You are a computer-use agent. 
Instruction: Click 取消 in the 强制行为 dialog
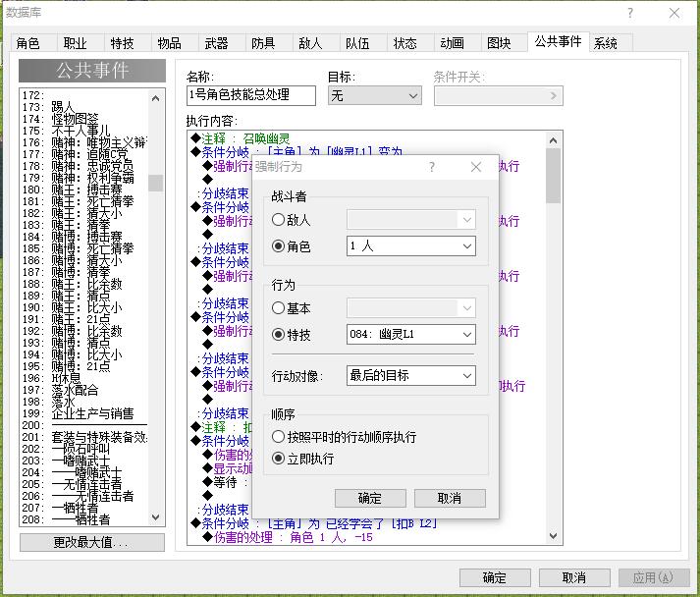pyautogui.click(x=450, y=498)
